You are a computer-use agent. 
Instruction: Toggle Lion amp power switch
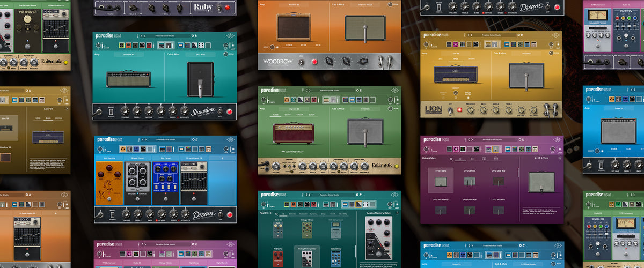[x=450, y=110]
